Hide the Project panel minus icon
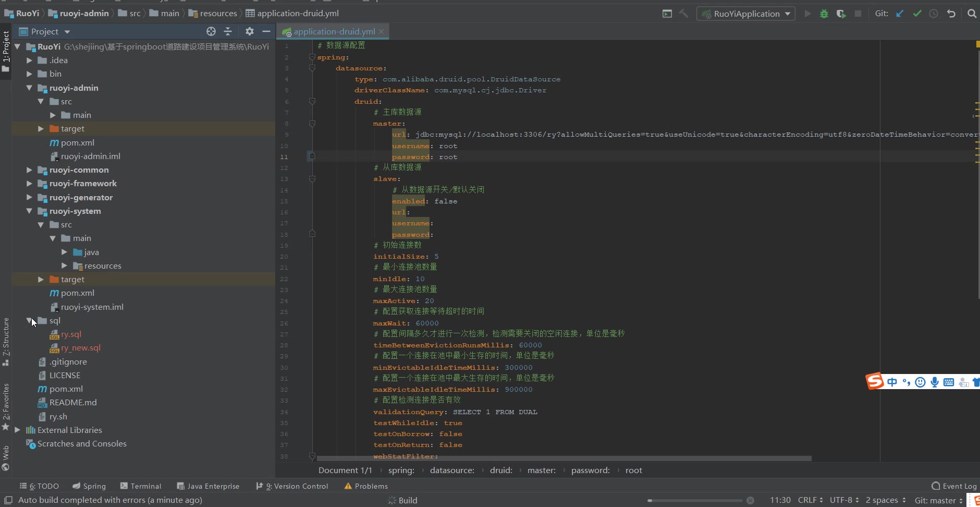 tap(266, 31)
